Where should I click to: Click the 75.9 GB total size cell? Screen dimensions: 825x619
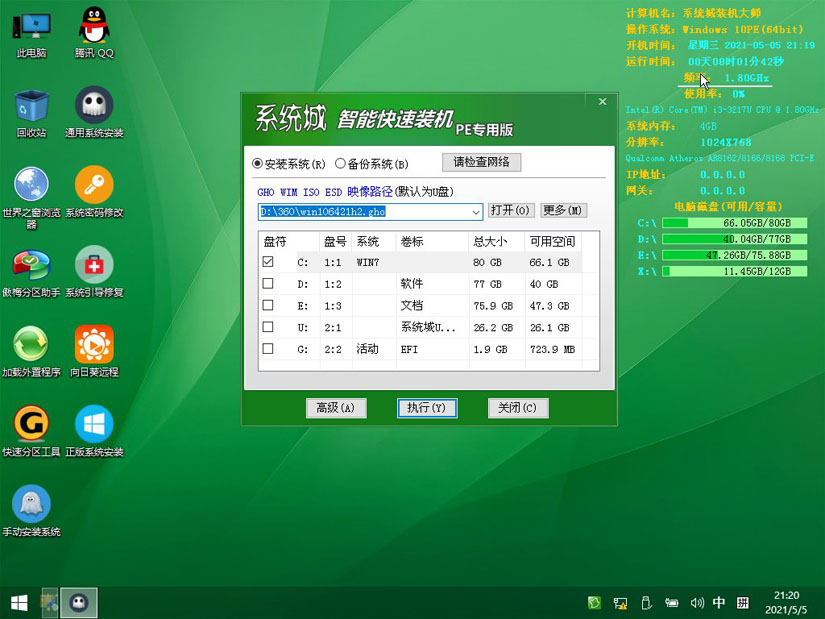click(493, 306)
